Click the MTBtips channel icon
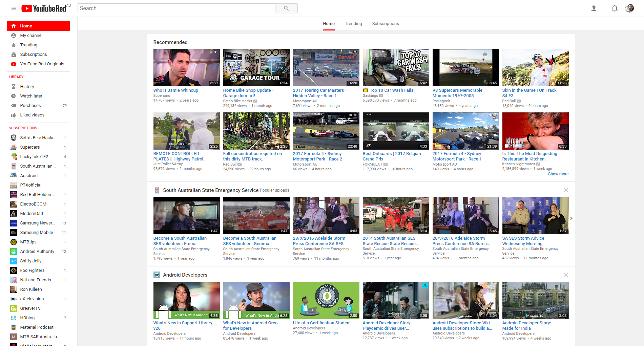This screenshot has height=346, width=644. pos(14,242)
